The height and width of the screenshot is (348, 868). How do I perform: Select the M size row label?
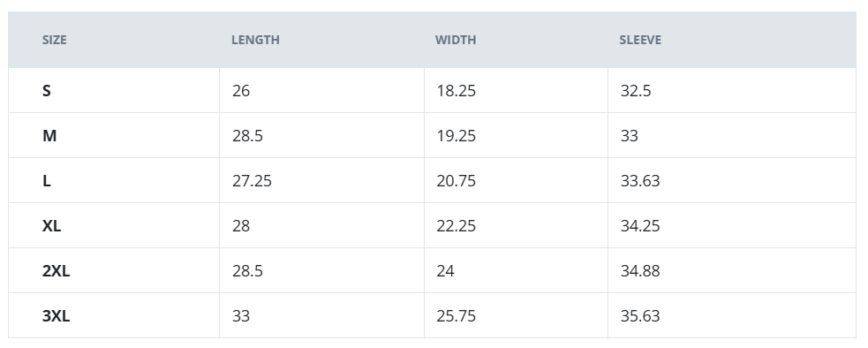[49, 136]
